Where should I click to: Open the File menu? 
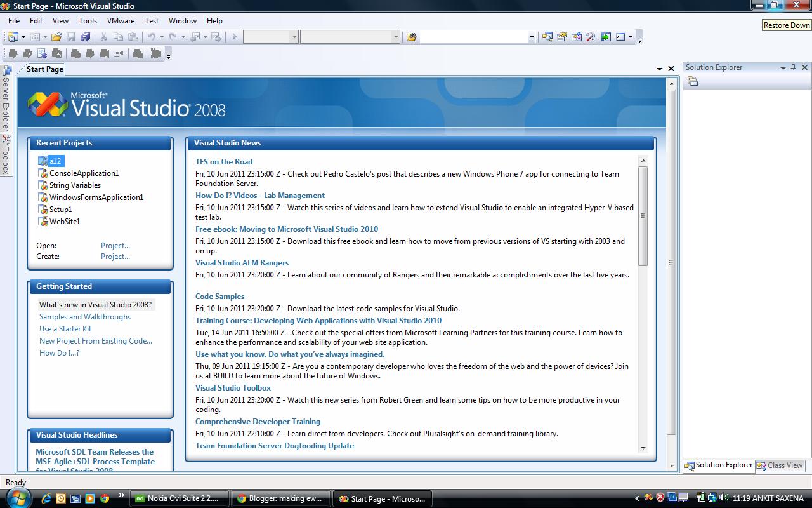coord(14,21)
